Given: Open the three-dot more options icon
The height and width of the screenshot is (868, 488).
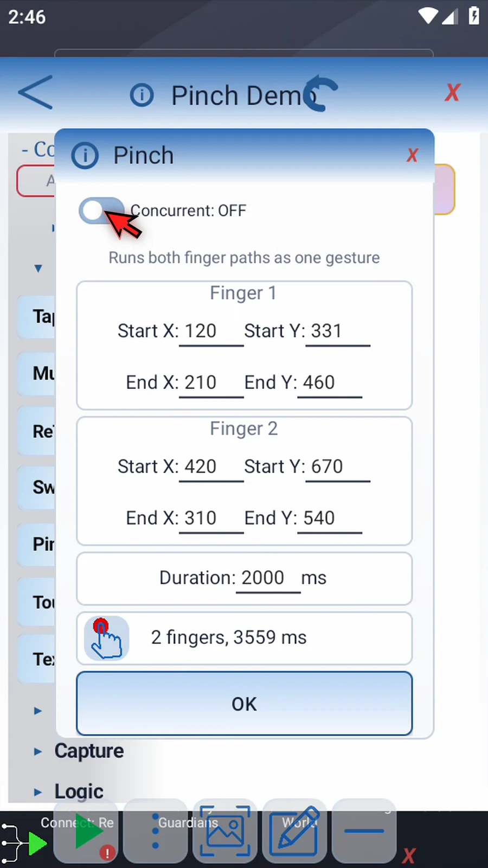Looking at the screenshot, I should pyautogui.click(x=156, y=831).
